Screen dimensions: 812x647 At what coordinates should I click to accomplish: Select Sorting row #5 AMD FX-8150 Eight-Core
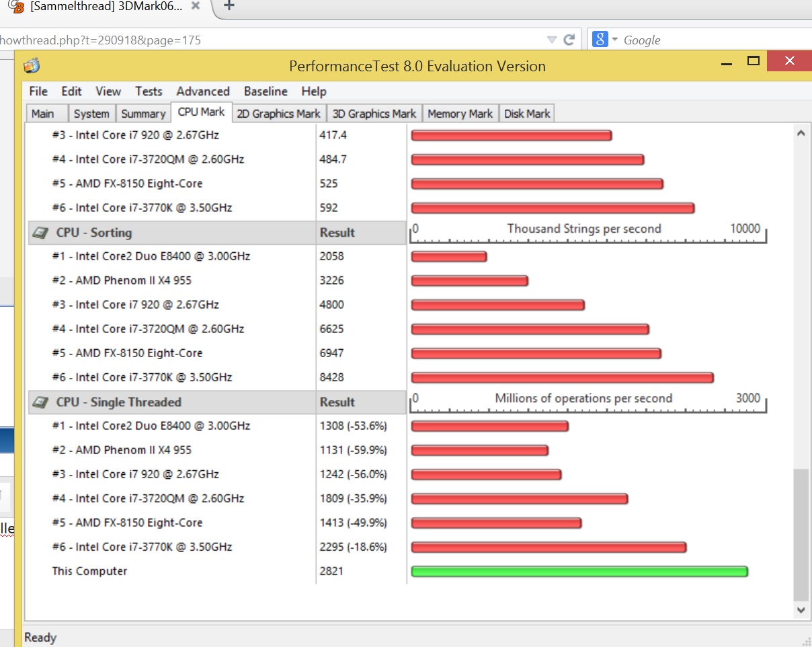click(x=127, y=353)
